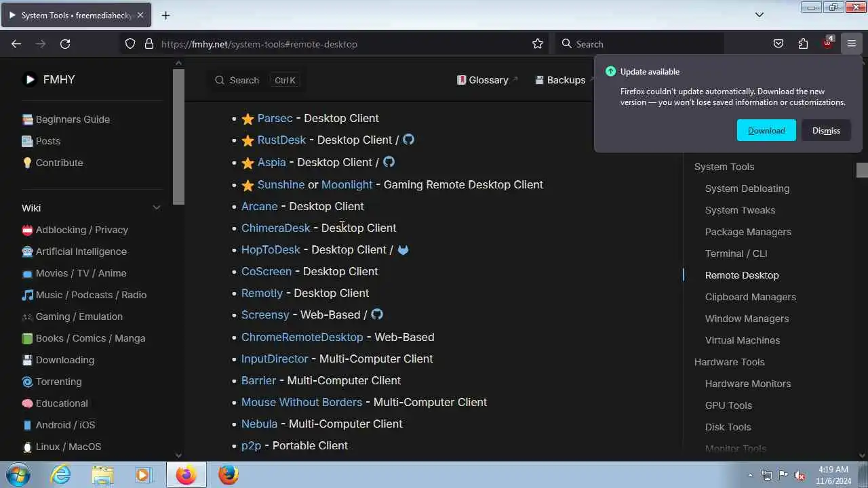Click the System Tools browser tab
The image size is (868, 488).
click(x=75, y=15)
